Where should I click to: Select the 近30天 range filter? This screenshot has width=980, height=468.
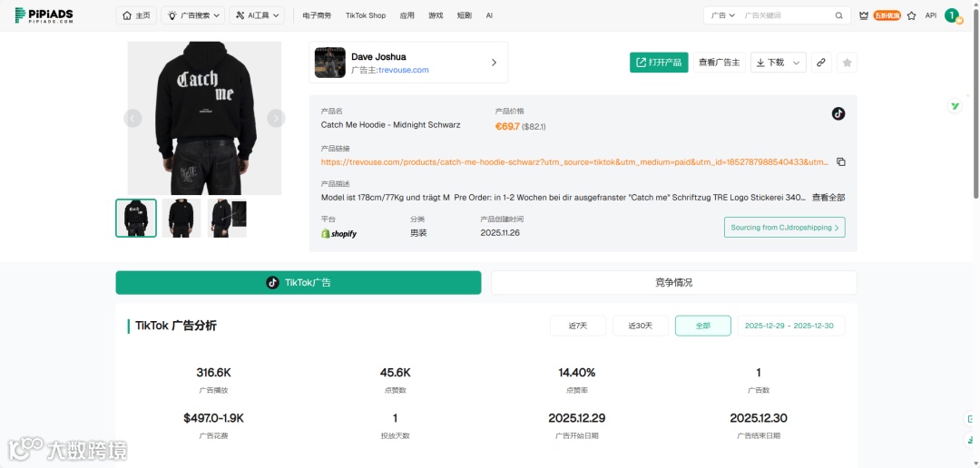tap(640, 326)
